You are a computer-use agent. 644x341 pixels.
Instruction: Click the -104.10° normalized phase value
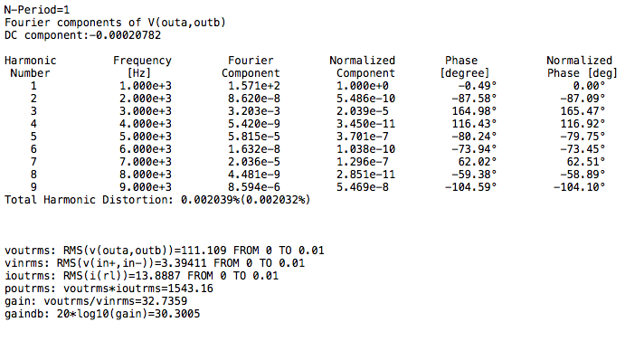pos(579,187)
